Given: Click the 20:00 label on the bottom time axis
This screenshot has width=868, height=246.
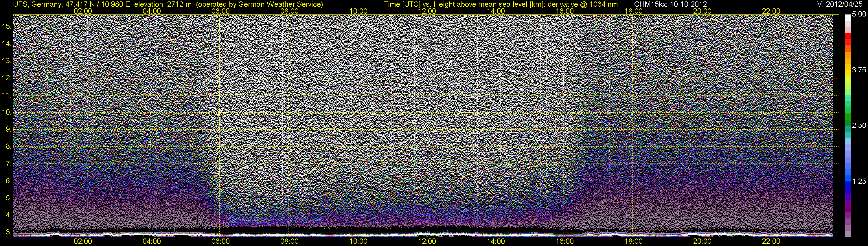Looking at the screenshot, I should 702,241.
